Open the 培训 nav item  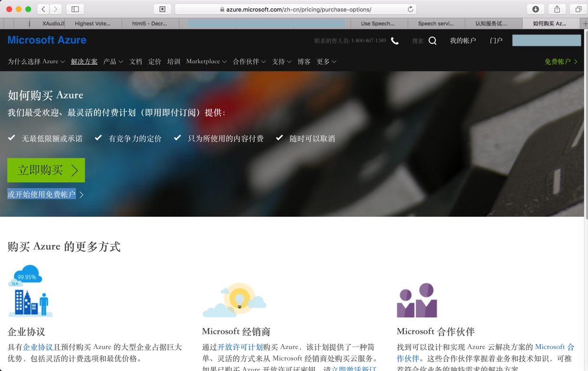tap(174, 62)
